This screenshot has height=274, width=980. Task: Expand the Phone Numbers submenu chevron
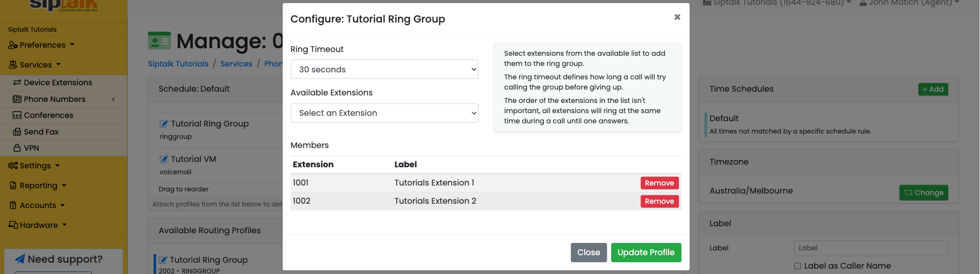[x=113, y=99]
